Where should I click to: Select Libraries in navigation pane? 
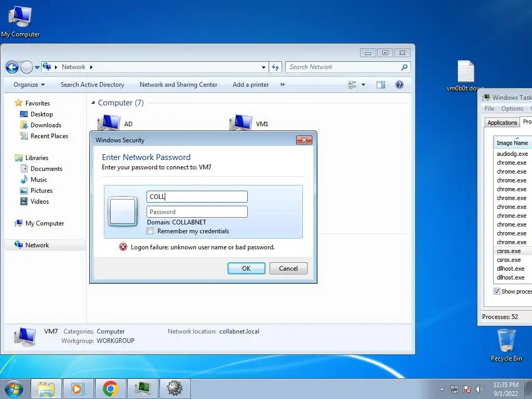32,158
